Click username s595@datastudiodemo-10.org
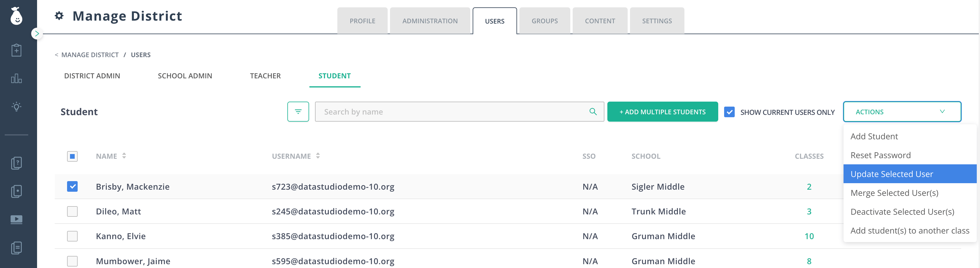The height and width of the screenshot is (268, 980). pos(333,261)
